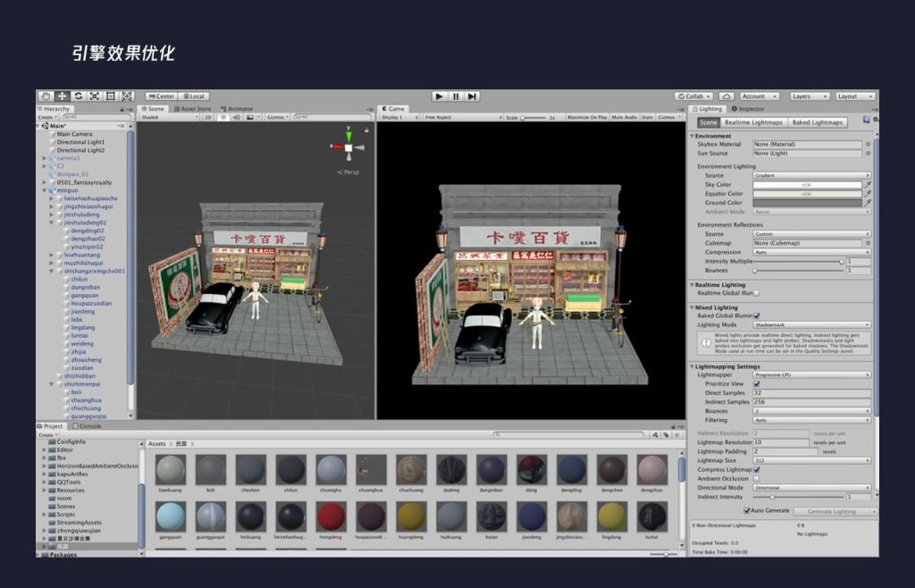Select Baked Lightmaps tab

pos(818,122)
